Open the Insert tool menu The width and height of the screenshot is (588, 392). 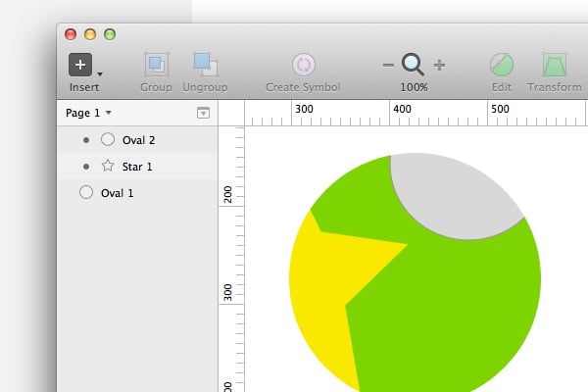click(x=80, y=65)
